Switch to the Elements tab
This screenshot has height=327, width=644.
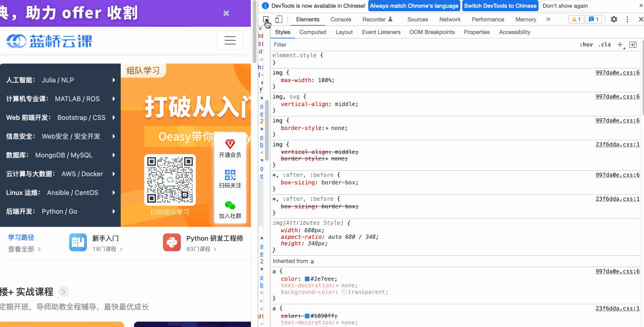pos(308,19)
